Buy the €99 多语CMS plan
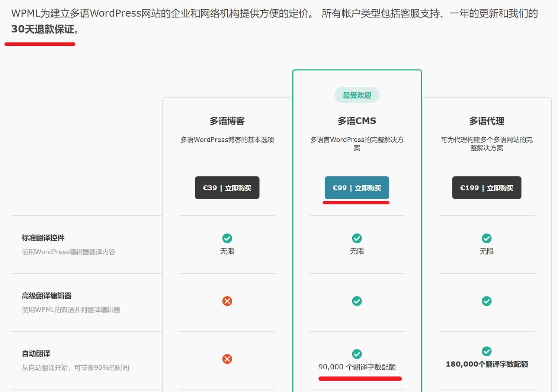Viewport: 558px width, 392px height. click(357, 188)
